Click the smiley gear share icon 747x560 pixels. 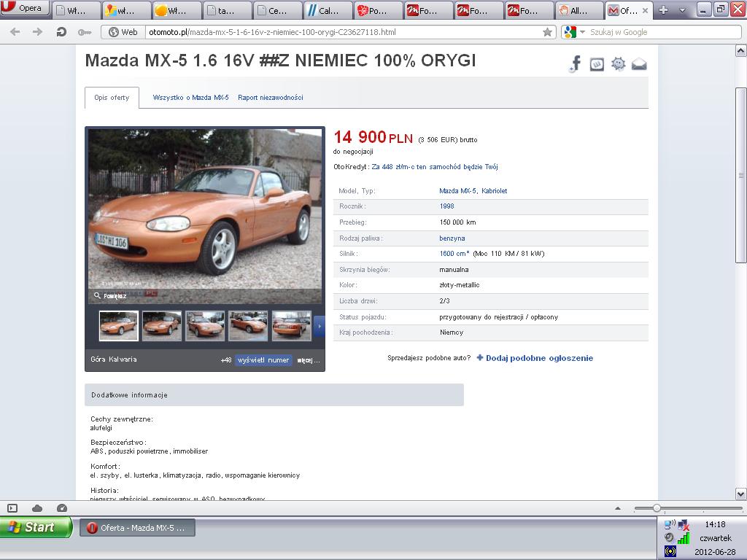tap(619, 64)
